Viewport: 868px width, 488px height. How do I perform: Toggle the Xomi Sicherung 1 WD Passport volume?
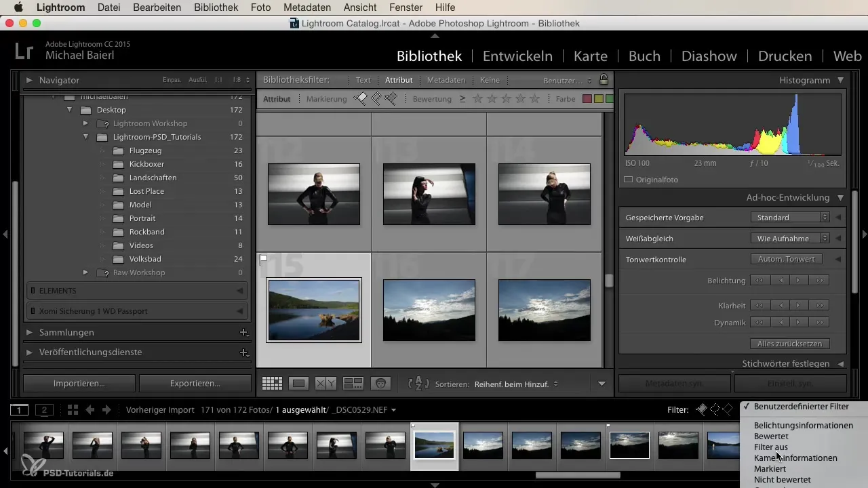pyautogui.click(x=33, y=311)
